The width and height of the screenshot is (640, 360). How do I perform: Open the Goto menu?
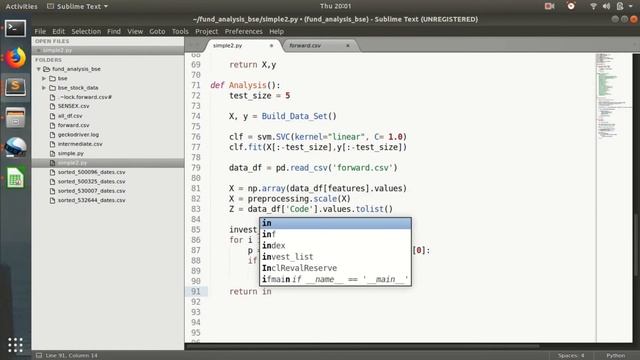(x=157, y=31)
